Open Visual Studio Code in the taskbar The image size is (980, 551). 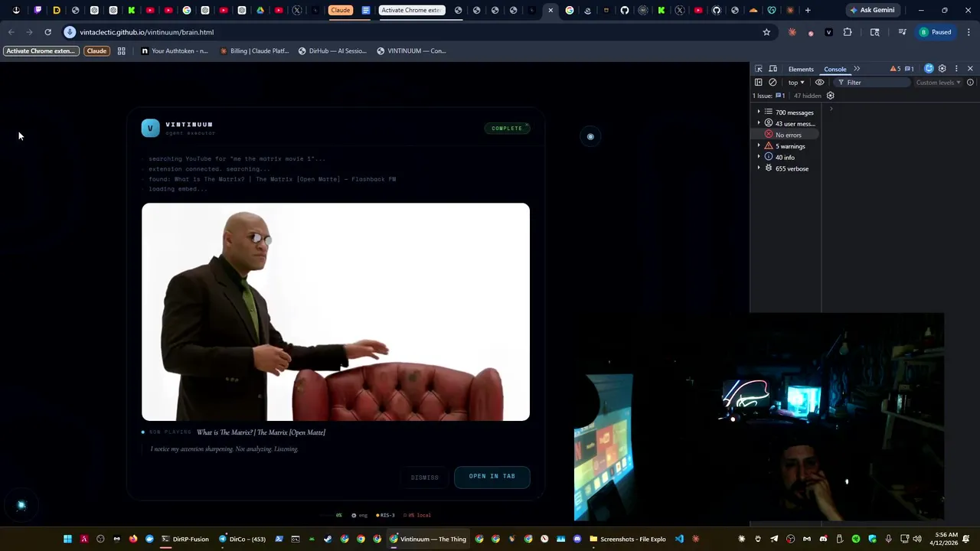(679, 539)
